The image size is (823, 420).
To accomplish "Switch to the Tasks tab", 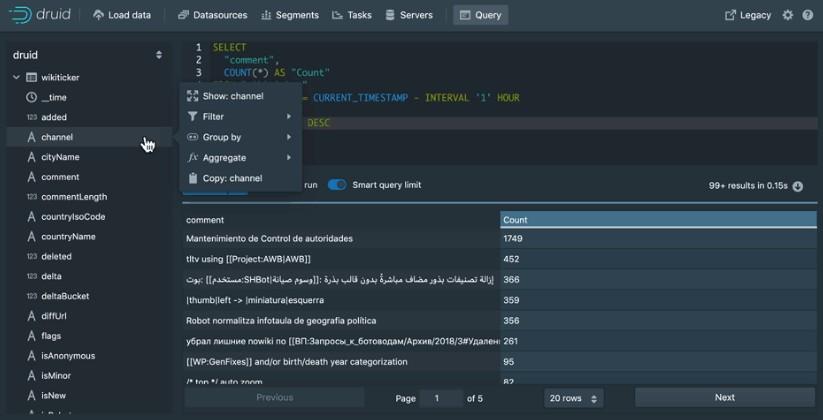I will click(x=352, y=15).
